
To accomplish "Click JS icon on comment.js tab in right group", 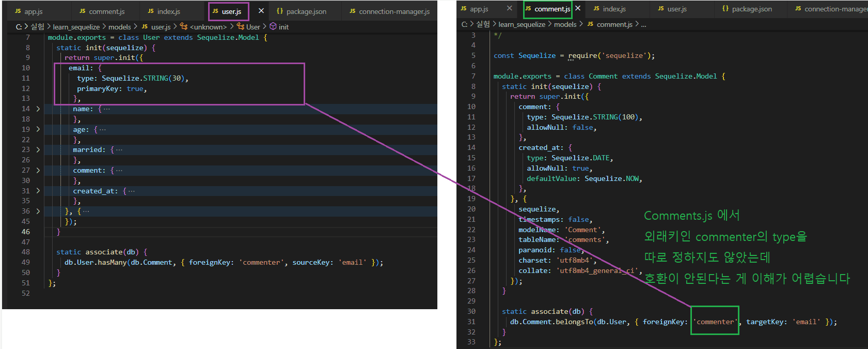I will click(528, 9).
